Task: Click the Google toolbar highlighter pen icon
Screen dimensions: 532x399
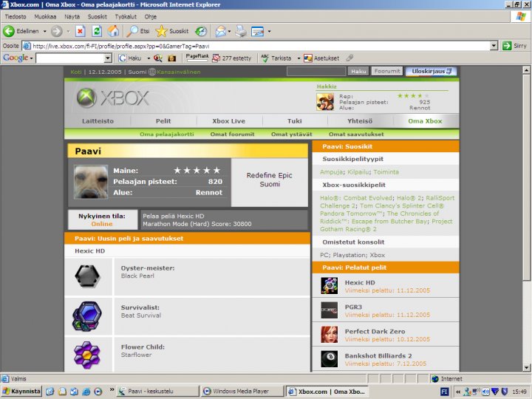Action: pos(349,58)
